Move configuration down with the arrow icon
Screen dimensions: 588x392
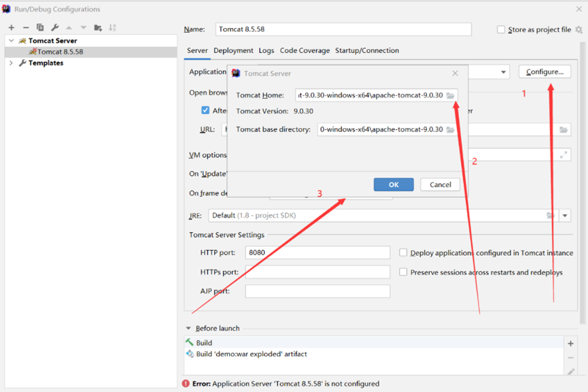click(x=83, y=27)
